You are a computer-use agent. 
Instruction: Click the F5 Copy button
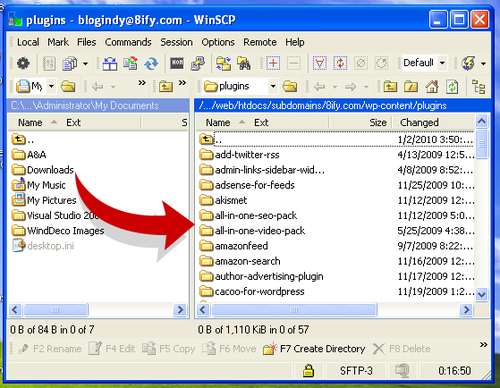click(168, 349)
